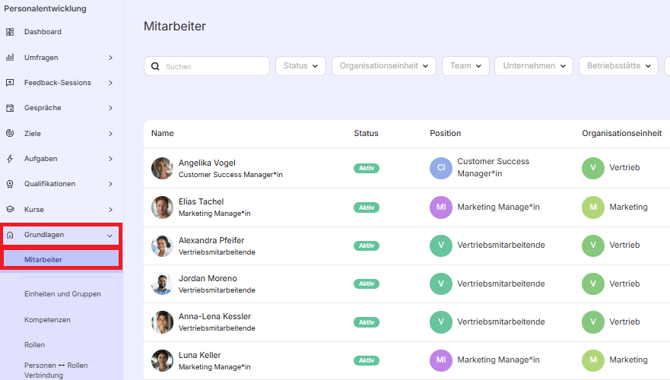Click the Kurse graduation cap icon
This screenshot has height=380, width=670.
pos(10,209)
